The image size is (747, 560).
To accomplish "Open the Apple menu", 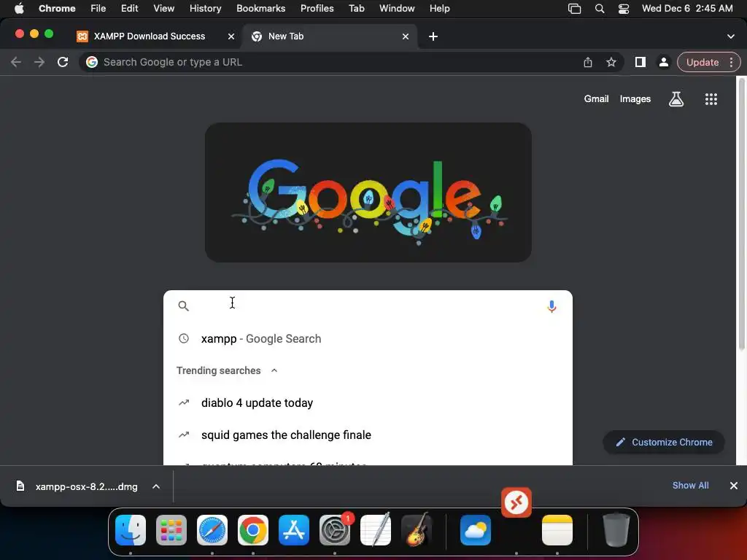I will click(19, 9).
